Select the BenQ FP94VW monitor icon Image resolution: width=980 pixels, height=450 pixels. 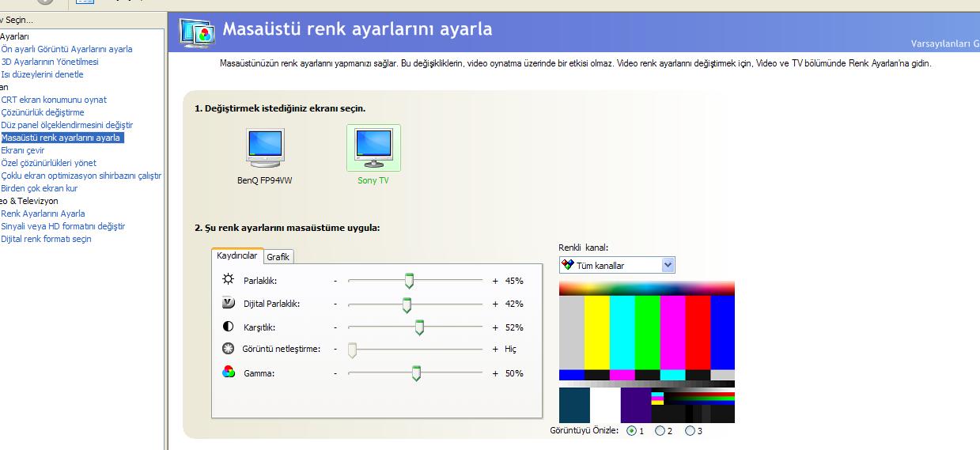[266, 148]
